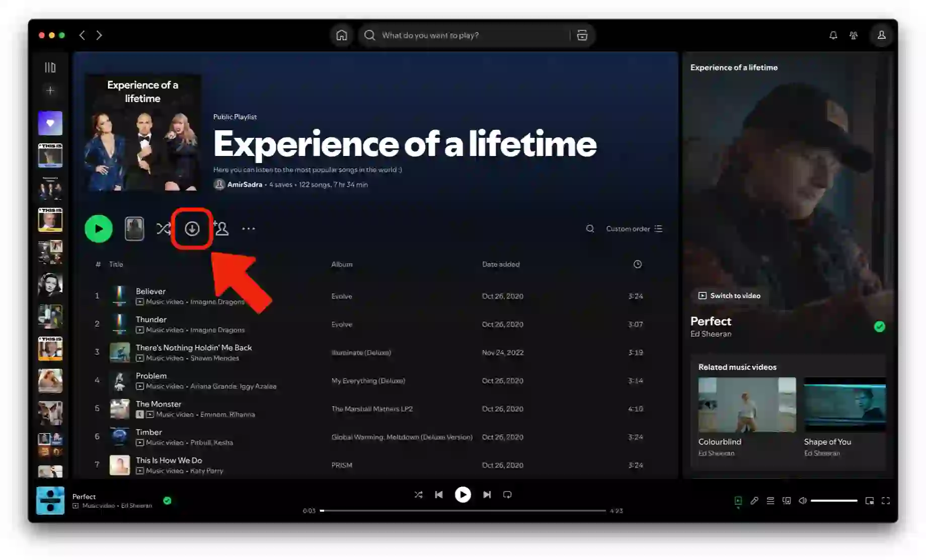Navigate back with the left arrow

tap(82, 35)
